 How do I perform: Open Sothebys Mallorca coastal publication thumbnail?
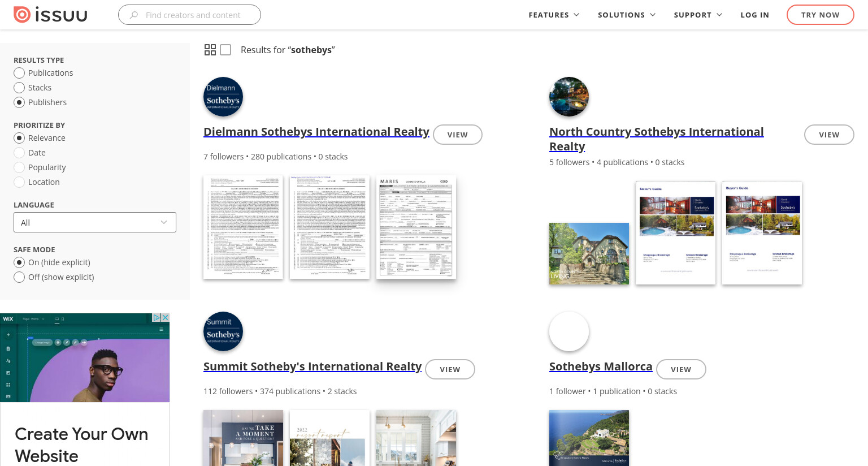point(589,438)
